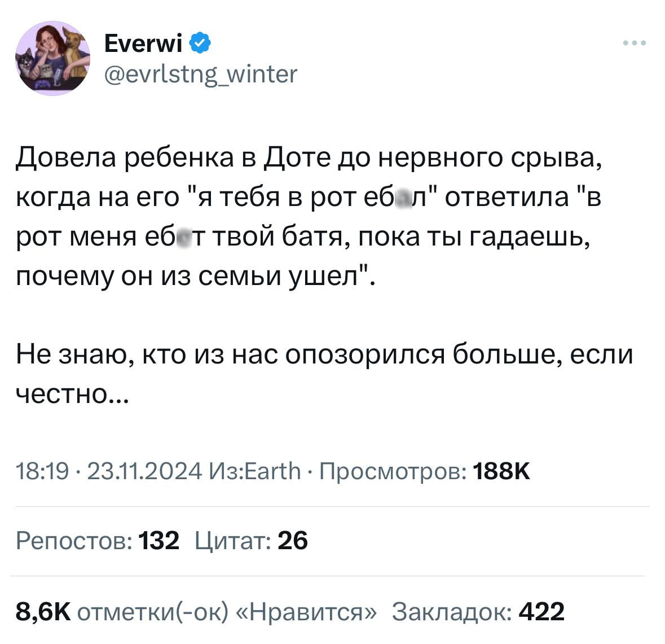Click the display name Everwi
The height and width of the screenshot is (644, 665).
[x=144, y=43]
